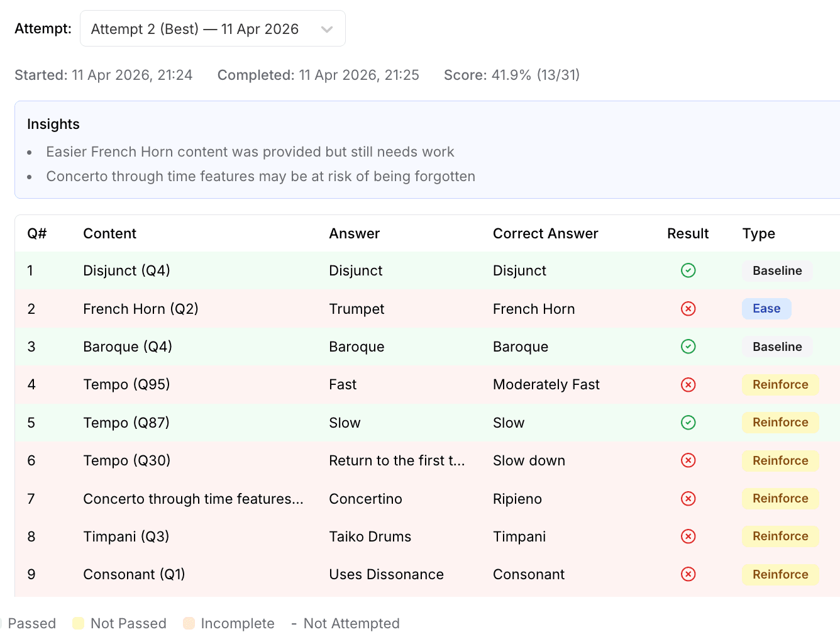Click the Reinforce badge on Timpani row
This screenshot has height=644, width=840.
pyautogui.click(x=780, y=536)
